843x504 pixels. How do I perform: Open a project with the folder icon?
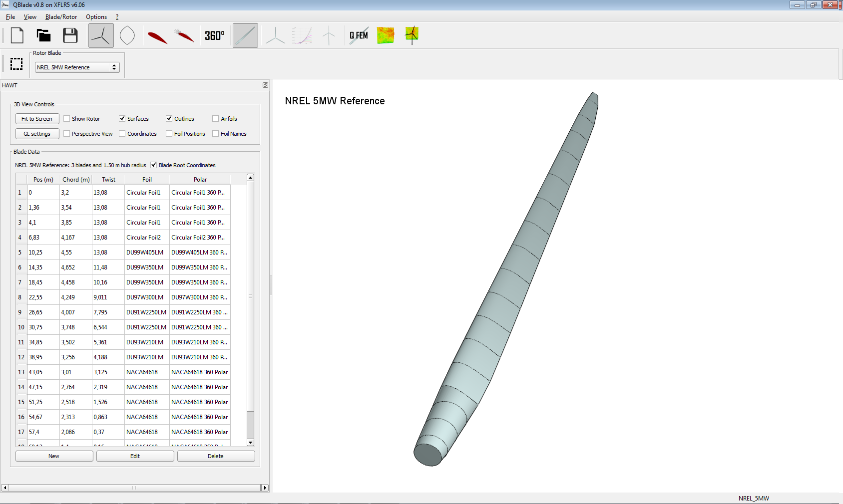click(44, 35)
